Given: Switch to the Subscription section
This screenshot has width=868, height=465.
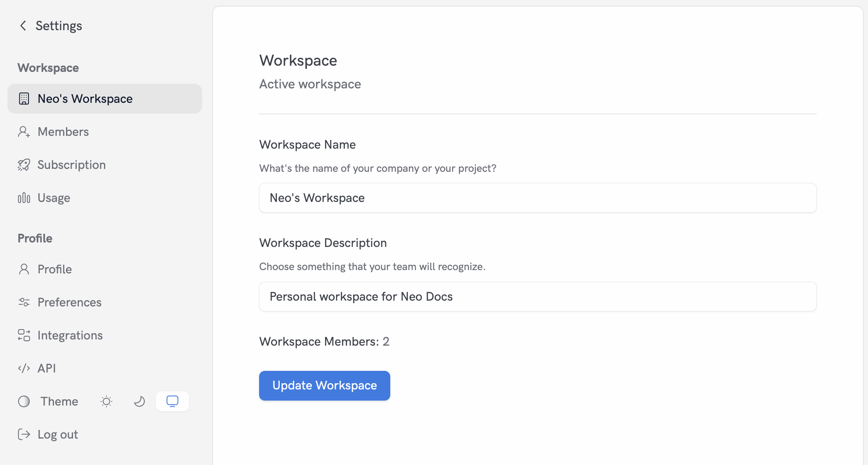Looking at the screenshot, I should coord(71,164).
